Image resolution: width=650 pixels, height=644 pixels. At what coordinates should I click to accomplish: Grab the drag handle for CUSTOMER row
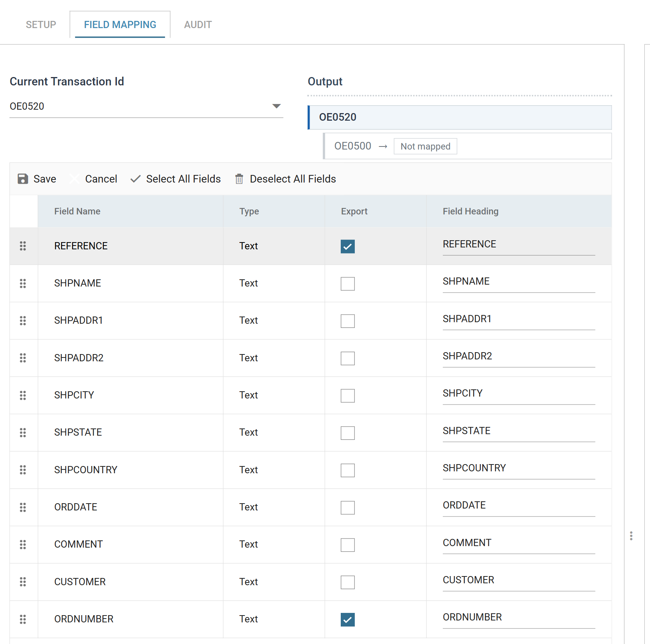[23, 582]
